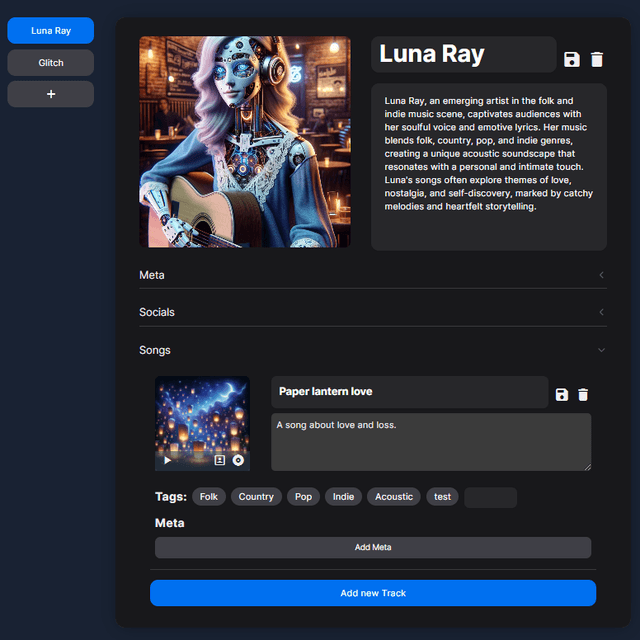Delete the Paper lantern love track
This screenshot has width=640, height=640.
pos(583,395)
